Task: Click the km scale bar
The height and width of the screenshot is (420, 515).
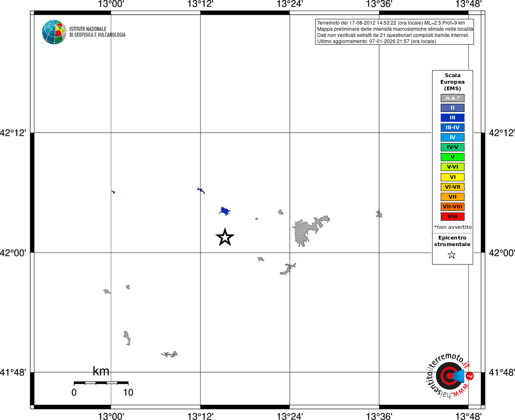Action: pos(101,383)
